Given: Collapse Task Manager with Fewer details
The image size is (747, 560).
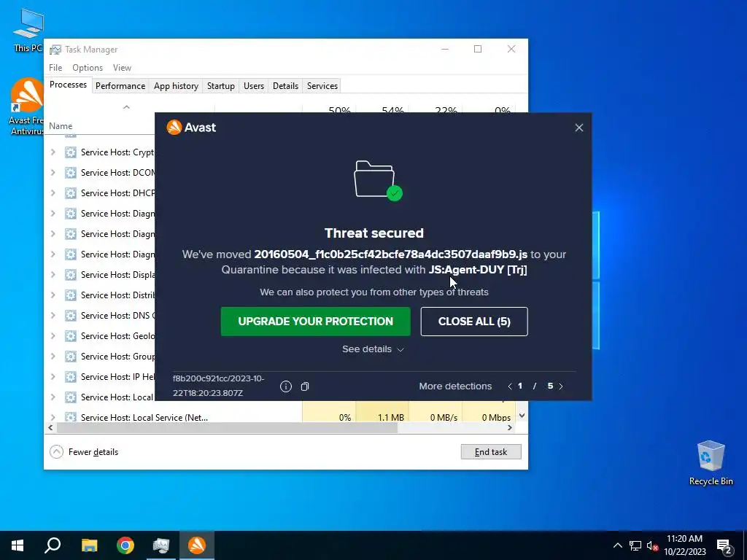Looking at the screenshot, I should click(84, 451).
